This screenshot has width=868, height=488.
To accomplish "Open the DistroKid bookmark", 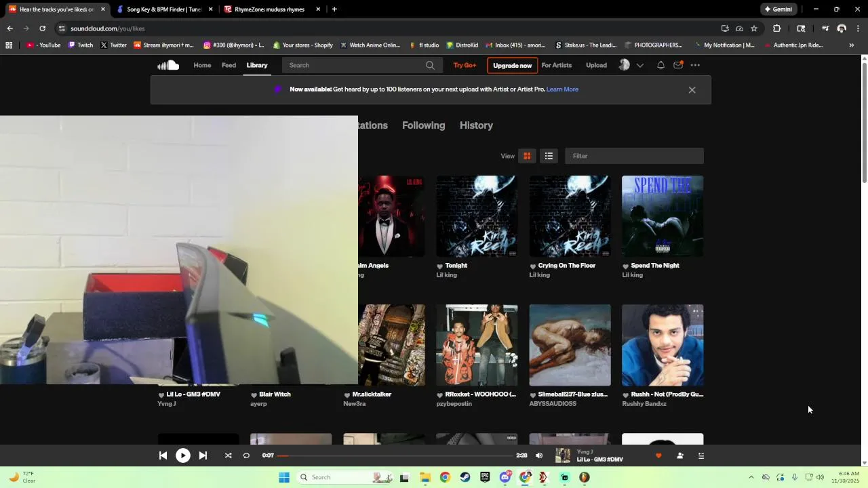I will [462, 45].
